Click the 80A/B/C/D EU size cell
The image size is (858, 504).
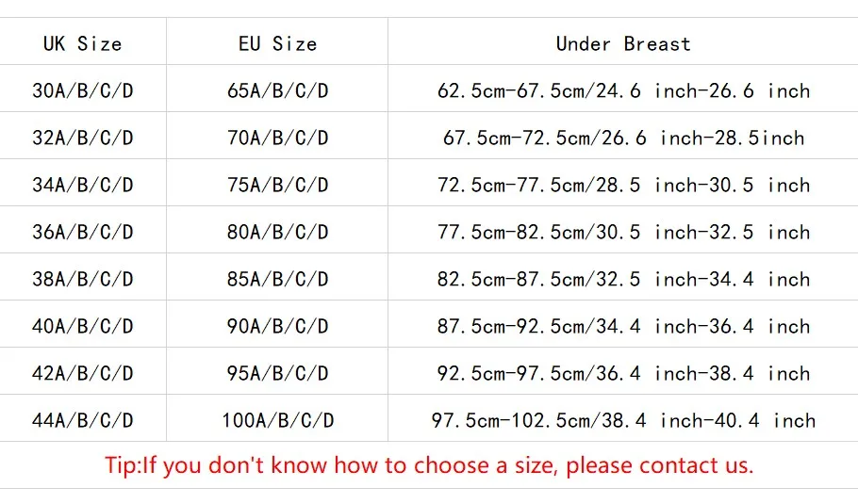pyautogui.click(x=277, y=233)
